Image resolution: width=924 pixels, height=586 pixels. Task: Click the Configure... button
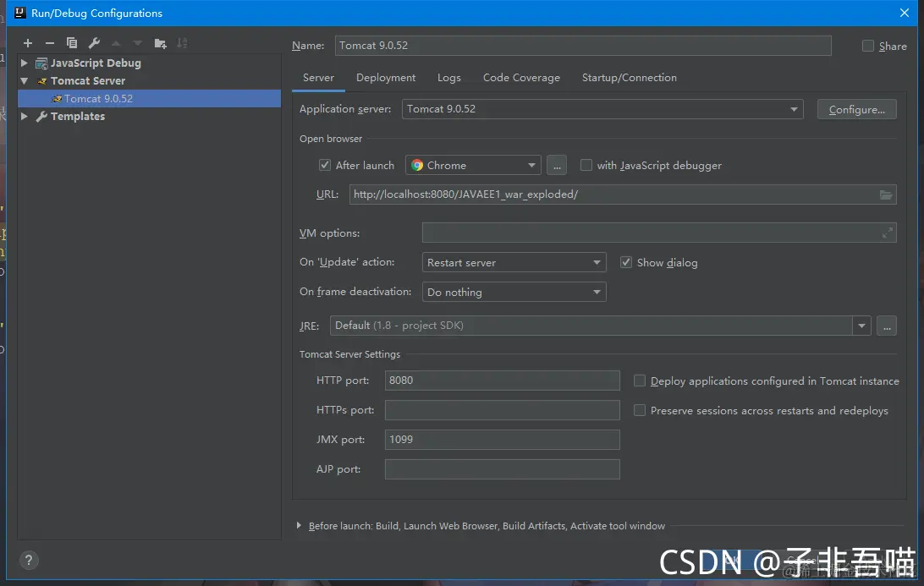point(857,110)
